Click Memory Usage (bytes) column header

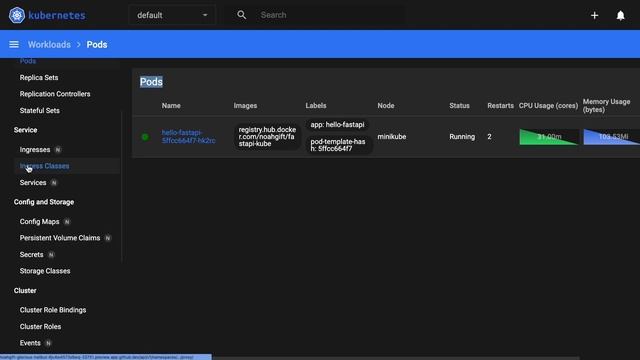coord(607,106)
